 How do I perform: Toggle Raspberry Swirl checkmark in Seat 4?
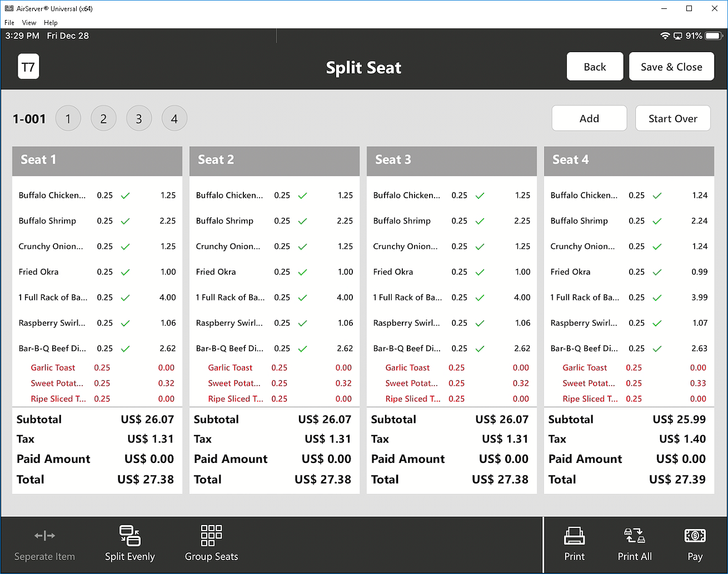tap(657, 323)
